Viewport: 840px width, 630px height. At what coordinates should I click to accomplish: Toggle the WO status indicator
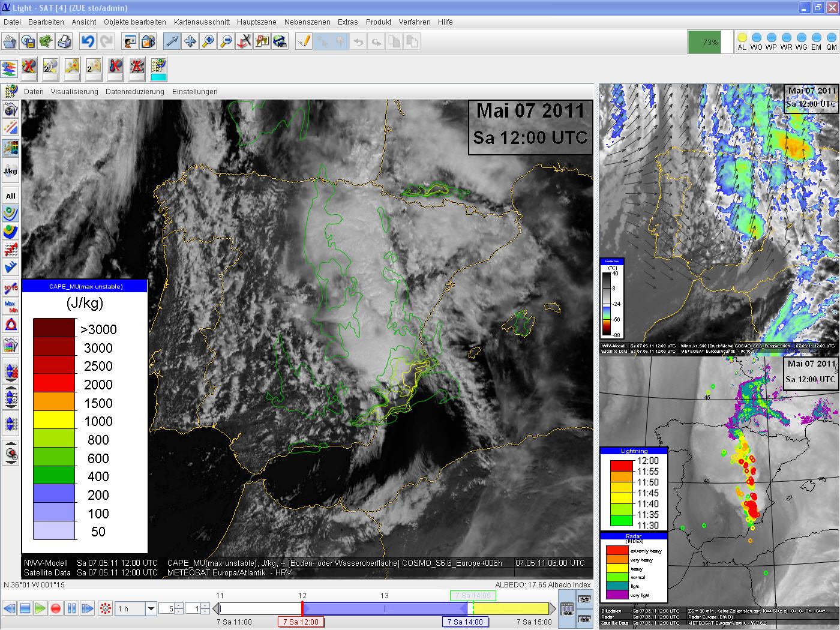point(756,41)
